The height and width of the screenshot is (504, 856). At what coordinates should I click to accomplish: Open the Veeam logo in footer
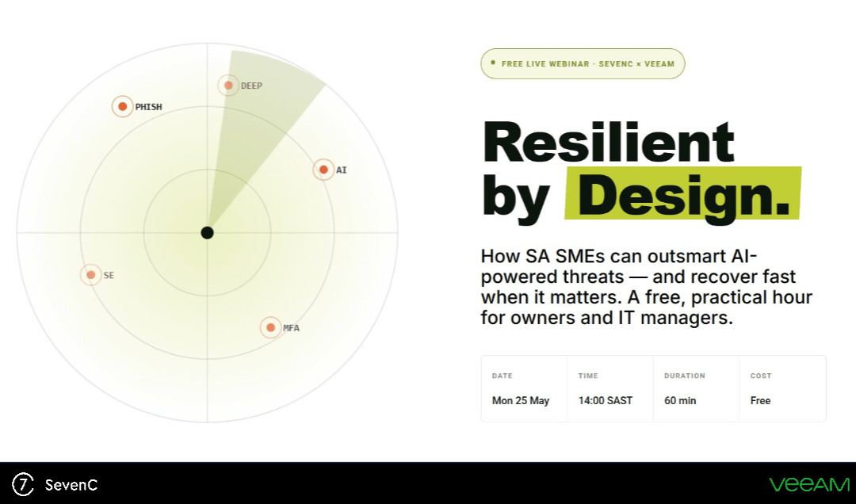tap(809, 484)
